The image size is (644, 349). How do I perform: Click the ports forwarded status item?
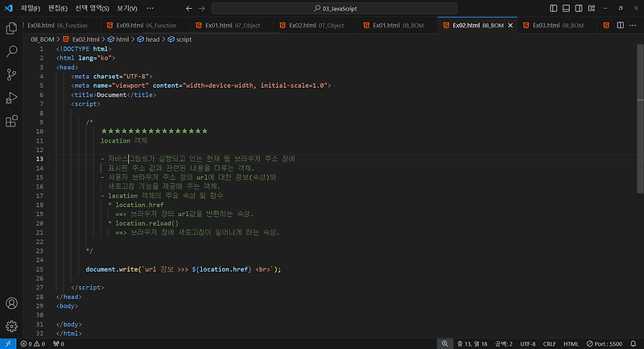pos(59,343)
